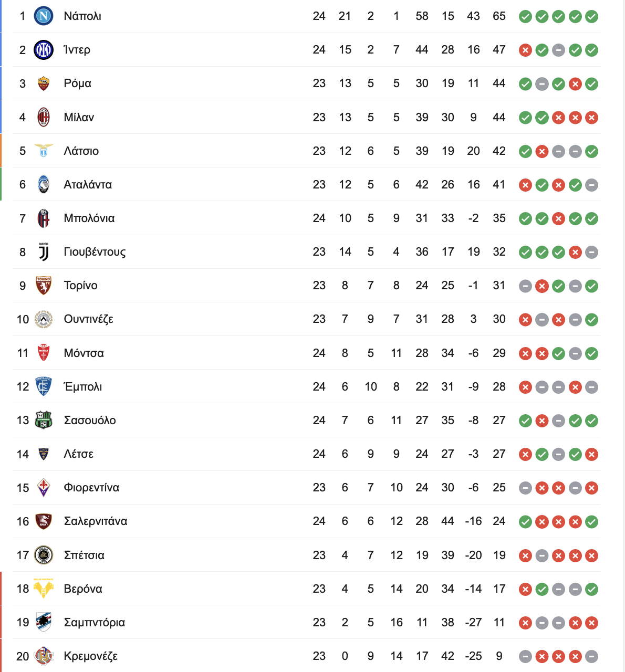The height and width of the screenshot is (672, 625).
Task: Click the Fiorentina purple crest
Action: pyautogui.click(x=44, y=488)
